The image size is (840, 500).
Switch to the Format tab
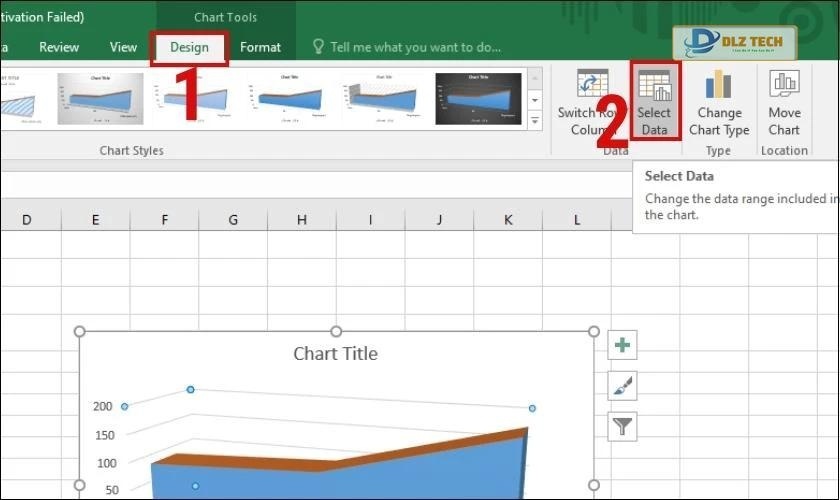pos(260,47)
